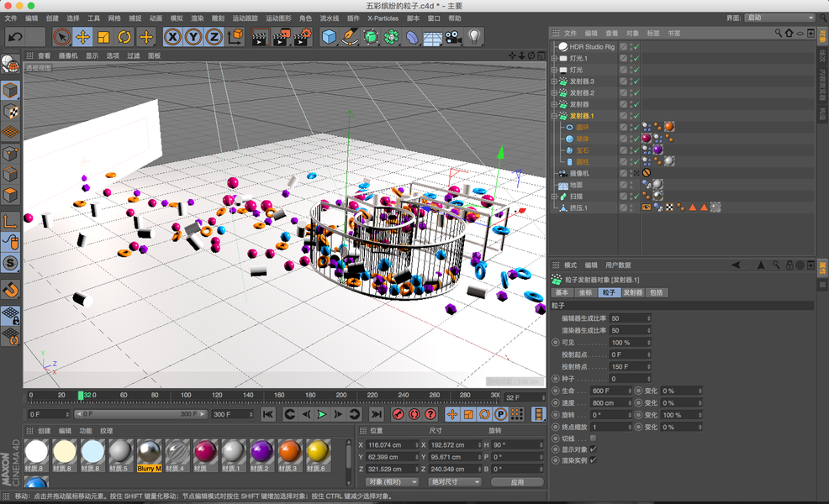Open the X-Particles menu

pos(383,18)
